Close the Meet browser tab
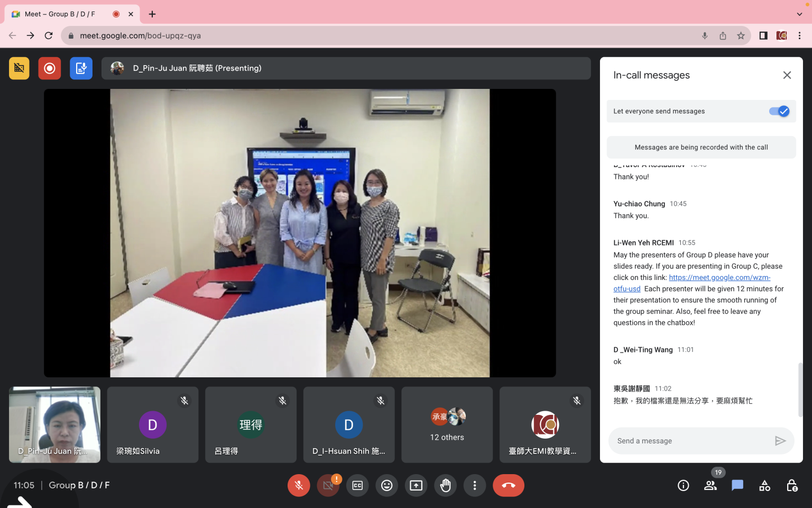This screenshot has height=508, width=812. [x=131, y=14]
